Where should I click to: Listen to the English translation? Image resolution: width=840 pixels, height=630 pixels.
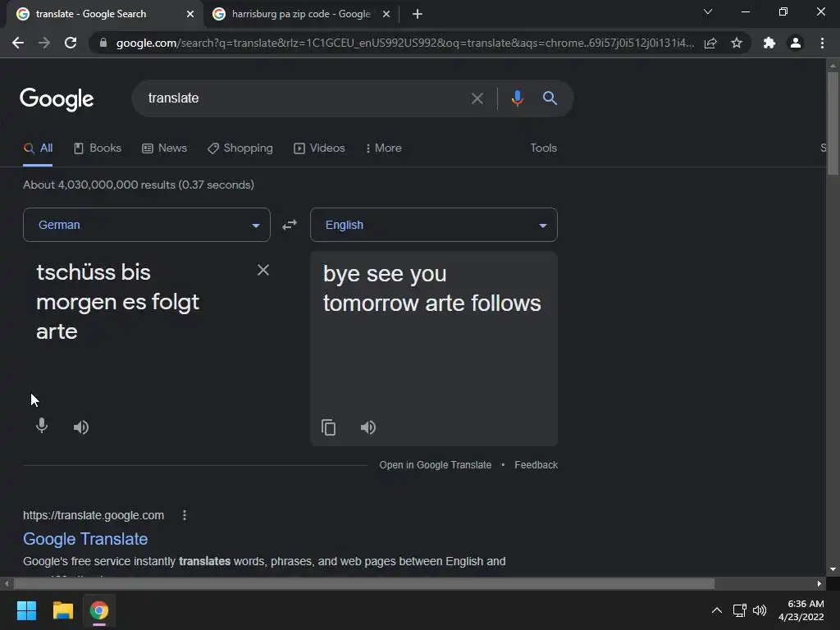coord(368,427)
